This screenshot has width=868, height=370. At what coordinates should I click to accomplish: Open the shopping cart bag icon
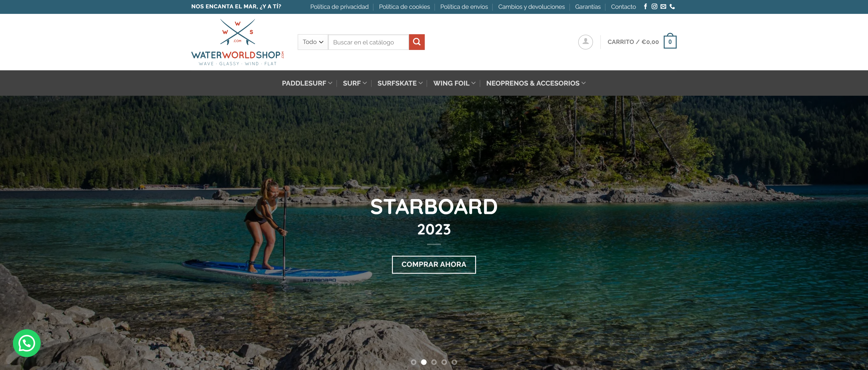(x=670, y=41)
